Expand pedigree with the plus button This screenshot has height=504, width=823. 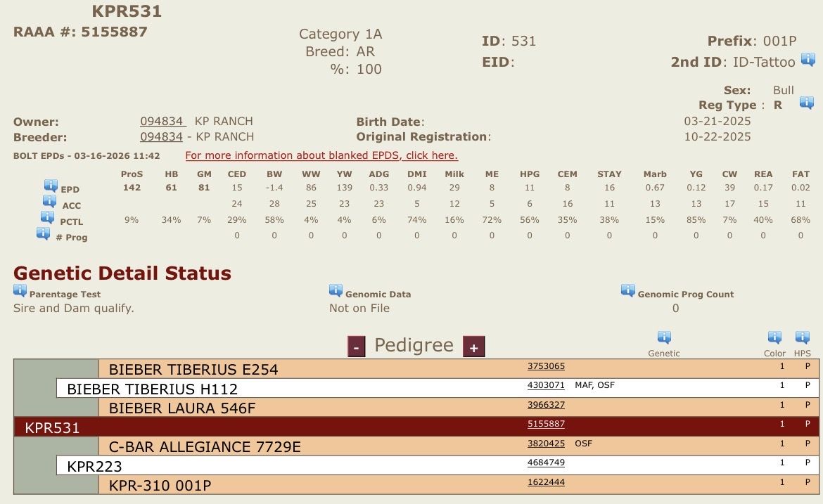473,347
